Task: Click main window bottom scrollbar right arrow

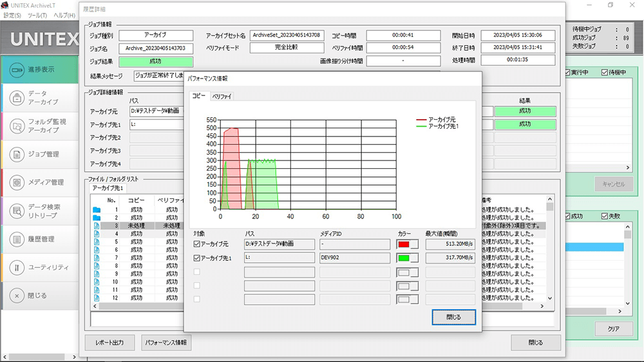Action: click(74, 357)
